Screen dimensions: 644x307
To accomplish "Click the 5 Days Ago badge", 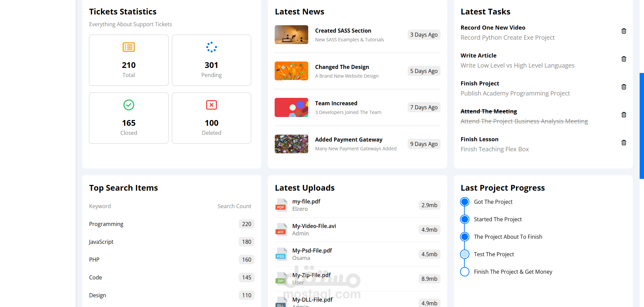I will click(424, 71).
